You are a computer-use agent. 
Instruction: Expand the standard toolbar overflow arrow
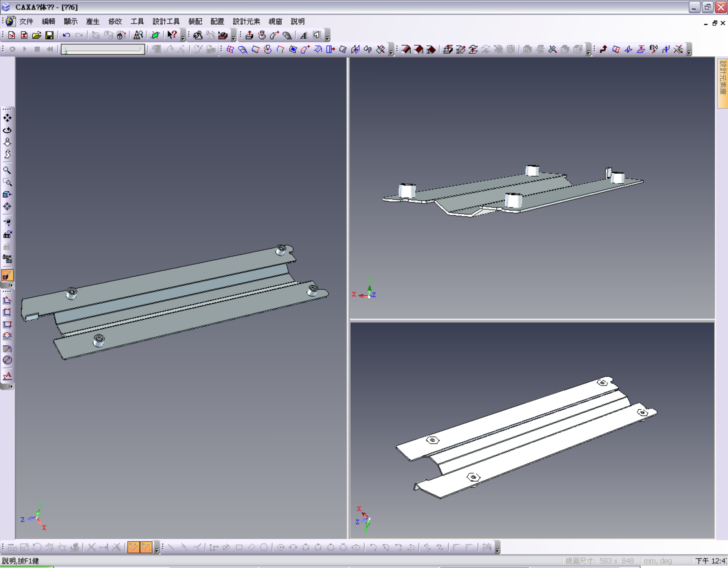tap(183, 37)
